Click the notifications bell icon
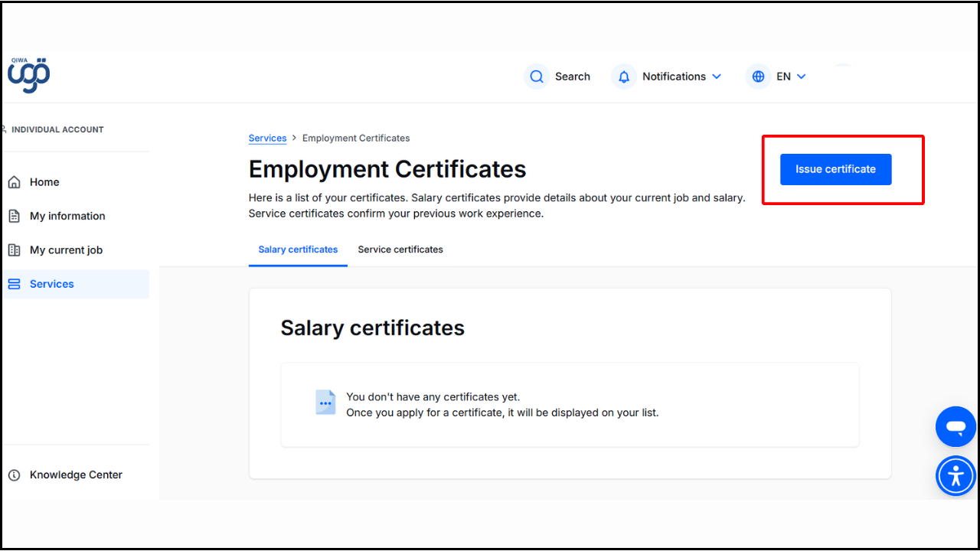Screen dimensions: 980x551 (624, 77)
